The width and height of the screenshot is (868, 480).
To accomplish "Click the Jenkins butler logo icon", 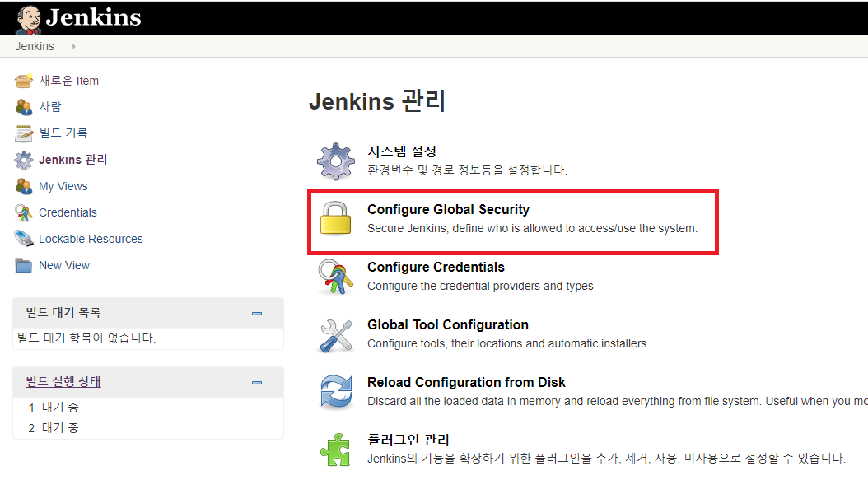I will coord(29,19).
